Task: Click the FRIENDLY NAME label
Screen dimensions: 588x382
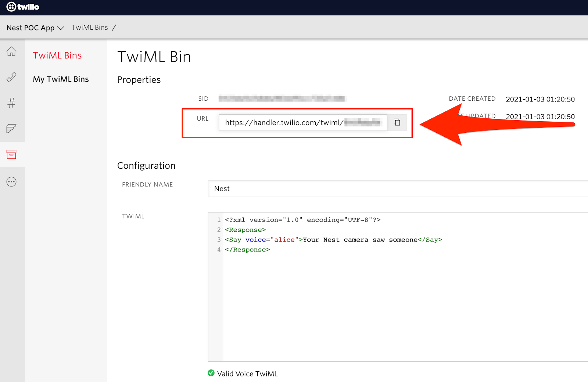Action: [147, 185]
